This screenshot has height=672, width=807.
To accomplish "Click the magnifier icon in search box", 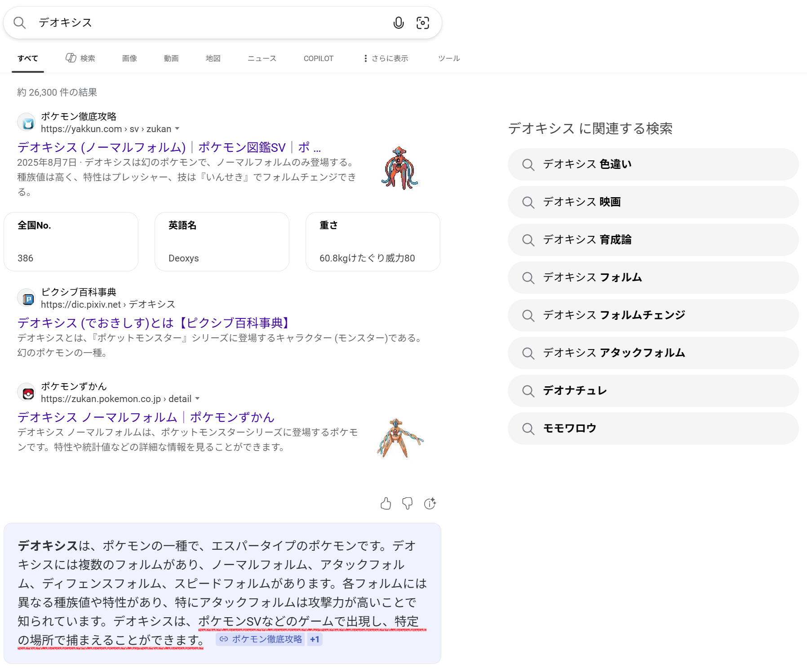I will (19, 23).
